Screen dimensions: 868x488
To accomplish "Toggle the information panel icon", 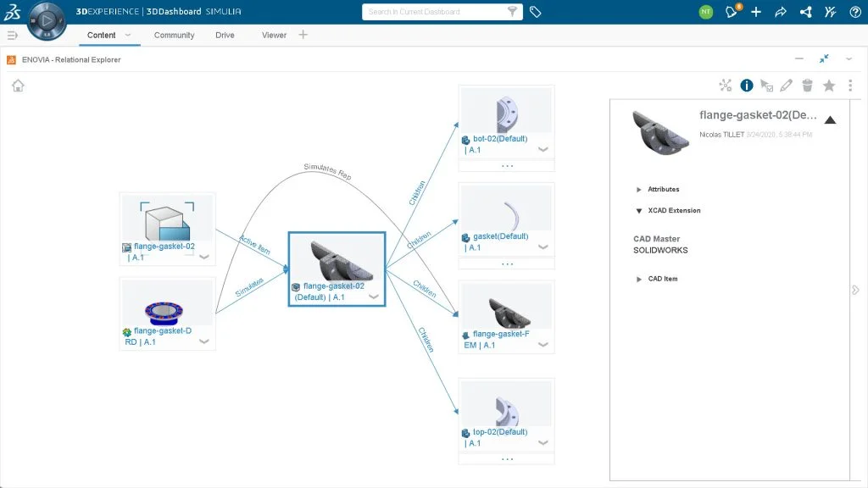I will tap(747, 86).
